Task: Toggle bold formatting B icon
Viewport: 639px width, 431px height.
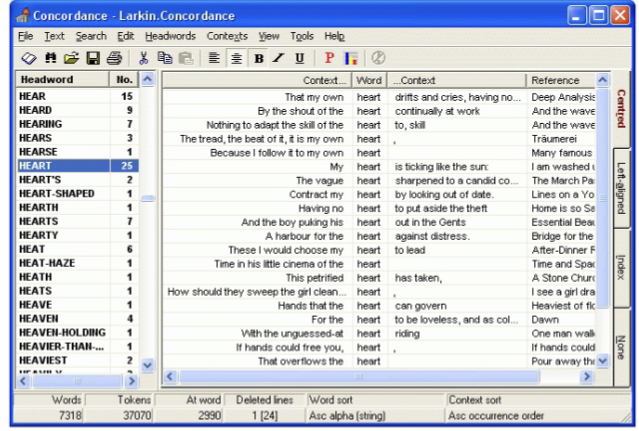Action: click(x=258, y=58)
